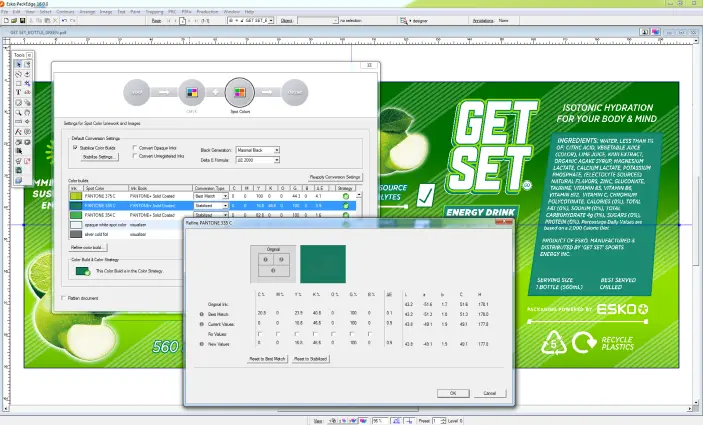Click the Save floppy disk icon
Image resolution: width=703 pixels, height=425 pixels.
[x=22, y=21]
